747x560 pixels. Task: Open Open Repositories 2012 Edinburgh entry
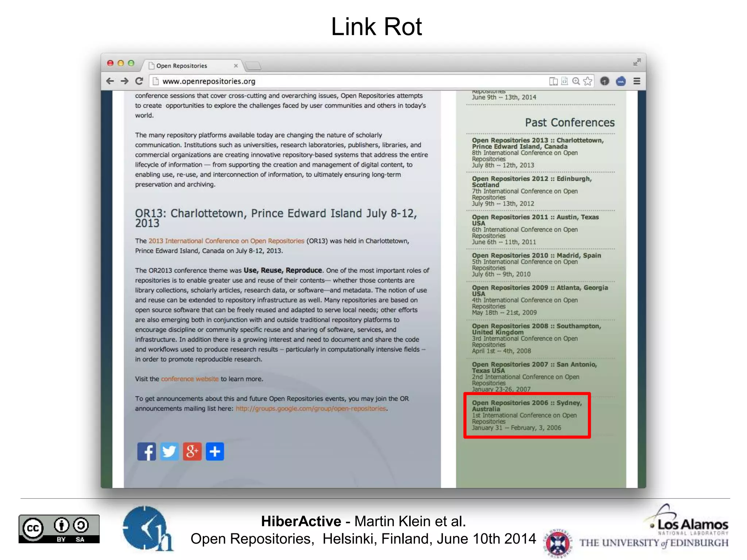(532, 191)
